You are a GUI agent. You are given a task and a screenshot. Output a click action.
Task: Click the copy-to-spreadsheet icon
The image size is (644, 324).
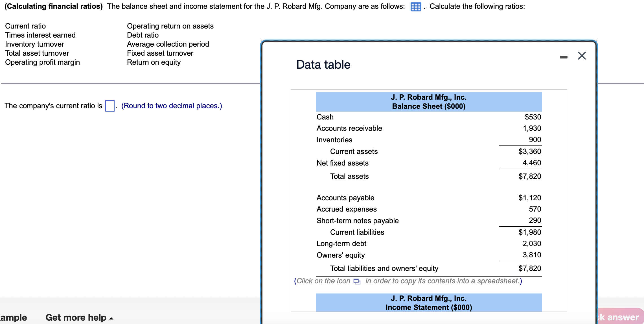[x=357, y=281]
